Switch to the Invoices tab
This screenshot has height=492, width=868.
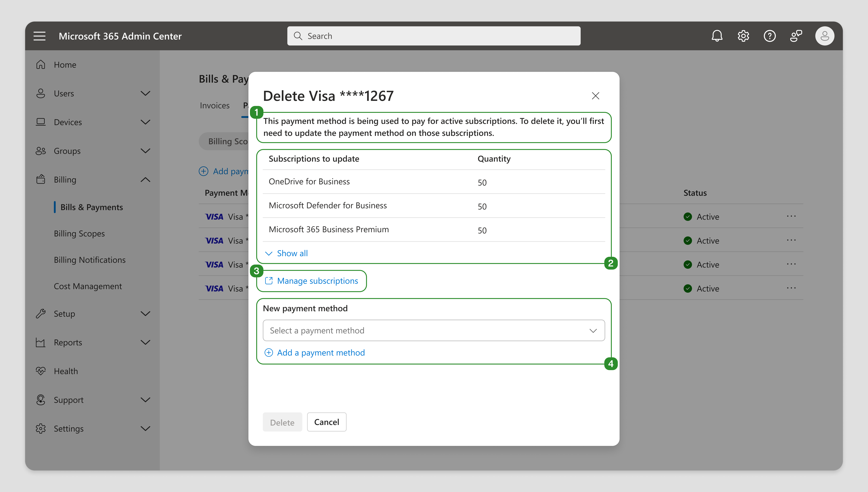215,105
